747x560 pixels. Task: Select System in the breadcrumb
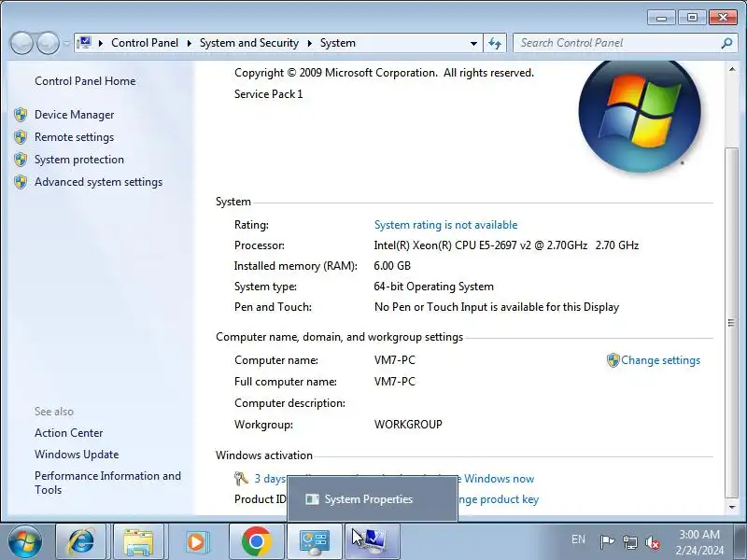click(338, 43)
